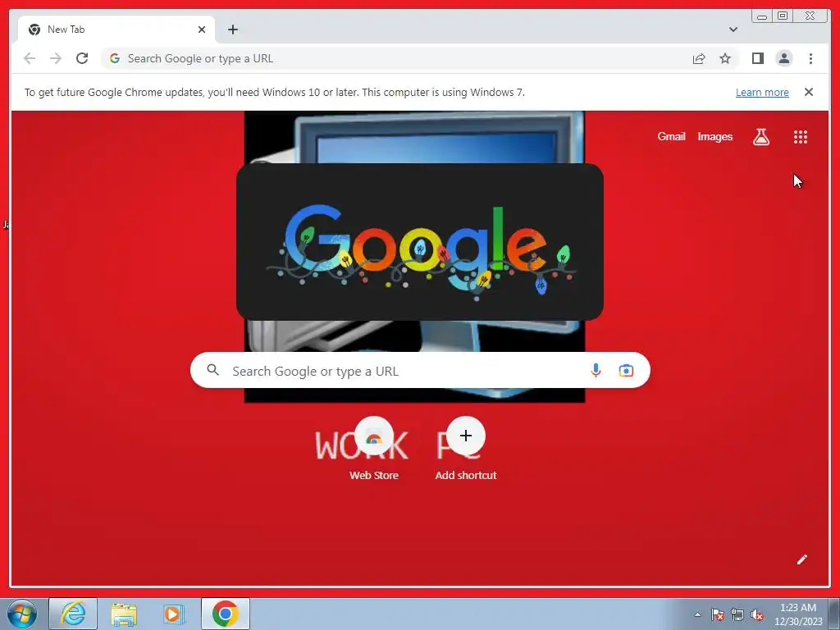Open the Chrome three-dot menu
840x630 pixels.
tap(810, 58)
